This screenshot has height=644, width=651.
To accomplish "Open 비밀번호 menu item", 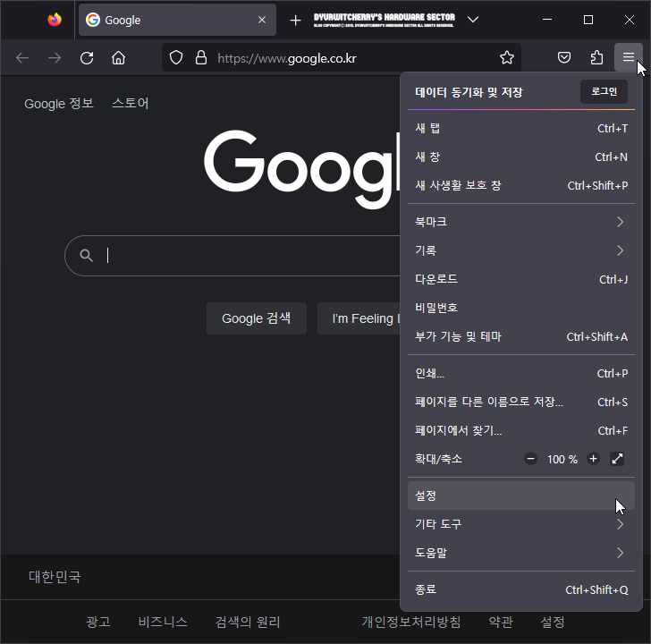I will pos(521,308).
